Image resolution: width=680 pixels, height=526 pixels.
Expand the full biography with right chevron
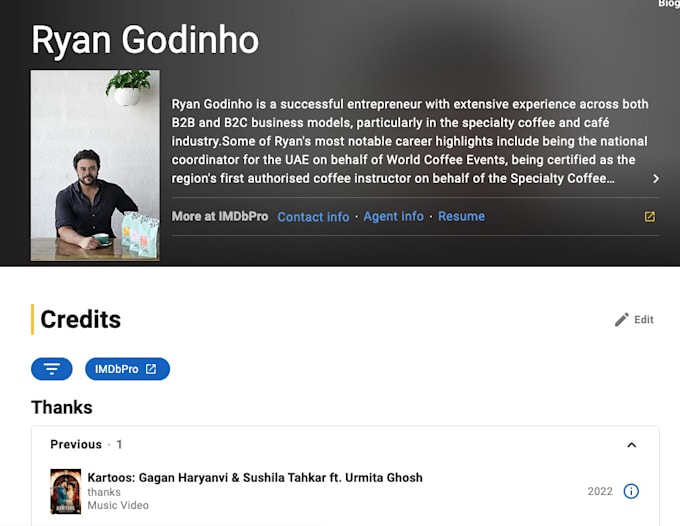coord(656,179)
